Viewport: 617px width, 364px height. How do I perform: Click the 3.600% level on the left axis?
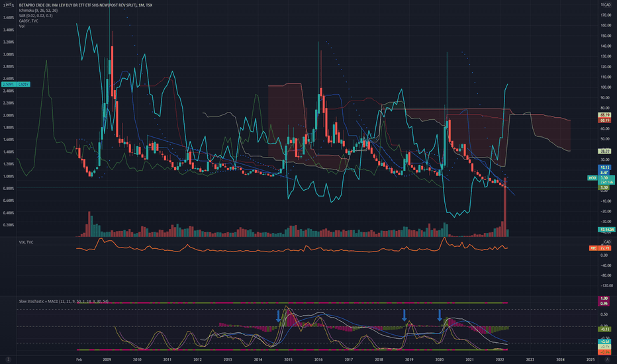[9, 18]
